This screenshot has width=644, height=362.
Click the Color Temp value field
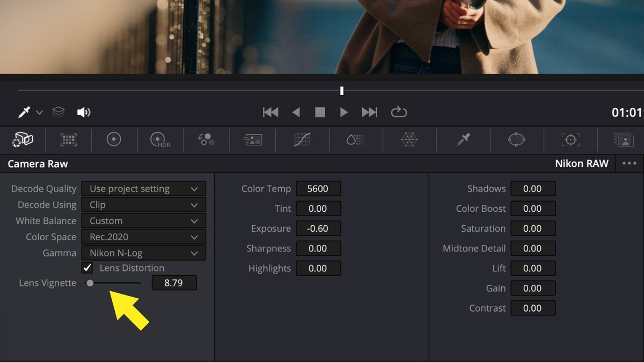[318, 189]
